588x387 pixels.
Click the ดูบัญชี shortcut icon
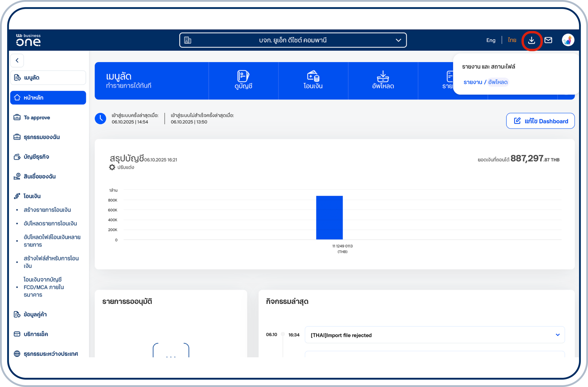[x=243, y=76]
